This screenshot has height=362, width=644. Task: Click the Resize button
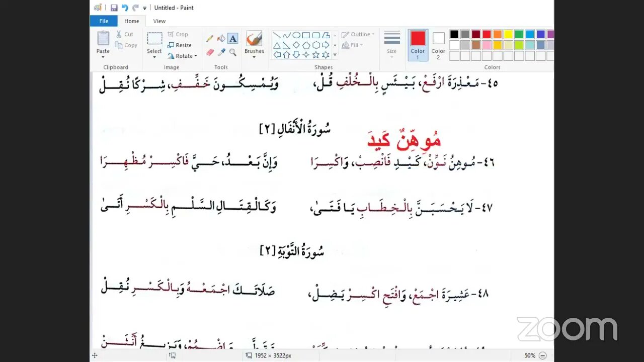click(x=180, y=45)
